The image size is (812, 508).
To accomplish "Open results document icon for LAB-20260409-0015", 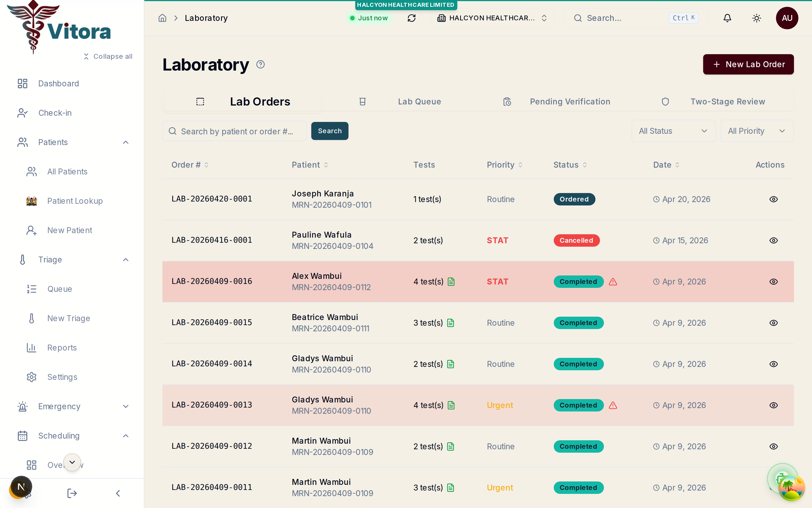I will coord(451,323).
